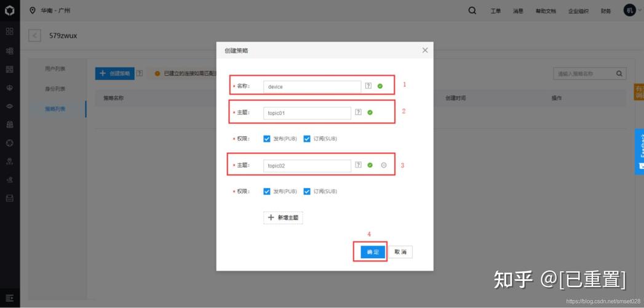
Task: Click the 主题 input containing topic01
Action: 307,113
